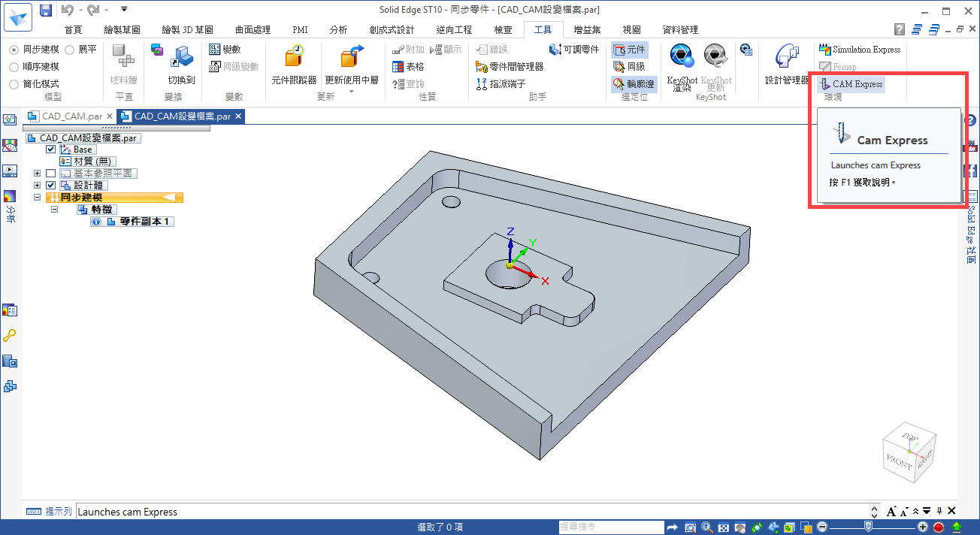Image resolution: width=980 pixels, height=535 pixels.
Task: Launch Simulation Express
Action: 859,50
